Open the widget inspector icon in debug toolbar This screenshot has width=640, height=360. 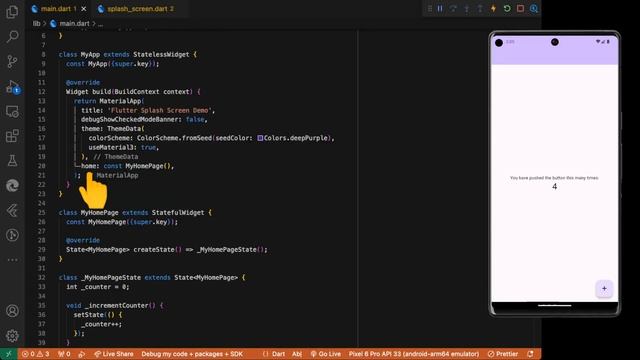pyautogui.click(x=534, y=9)
